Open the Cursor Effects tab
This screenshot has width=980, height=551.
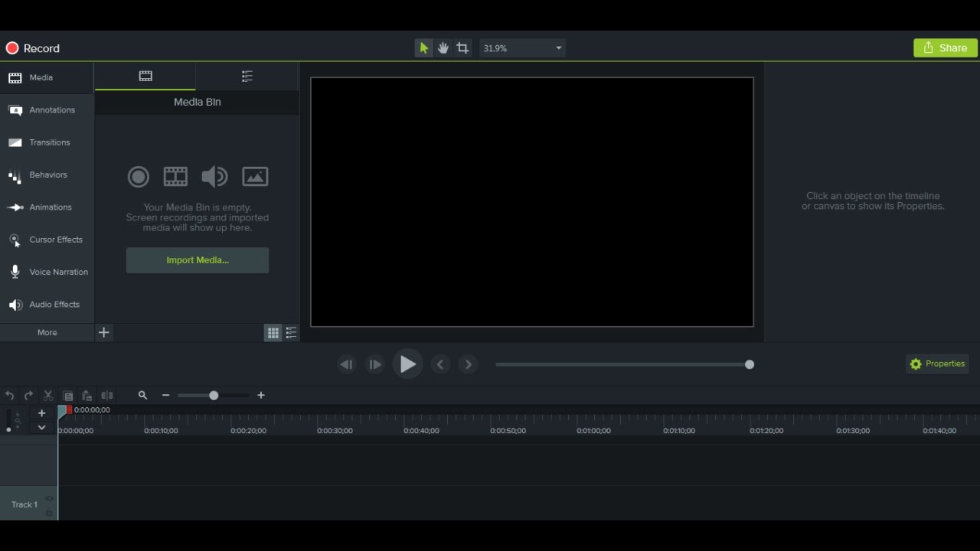[x=47, y=240]
